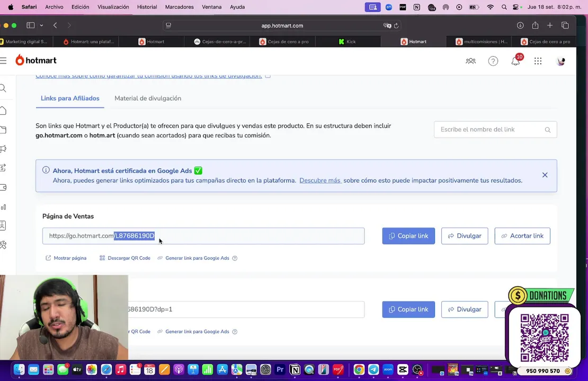Open Notion in the Dock
The height and width of the screenshot is (381, 588).
[295, 370]
